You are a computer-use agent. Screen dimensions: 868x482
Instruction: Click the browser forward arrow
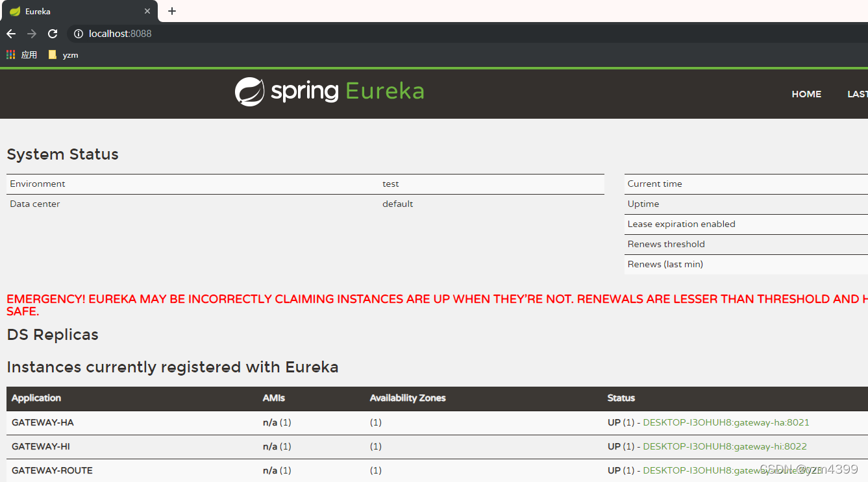pyautogui.click(x=32, y=34)
